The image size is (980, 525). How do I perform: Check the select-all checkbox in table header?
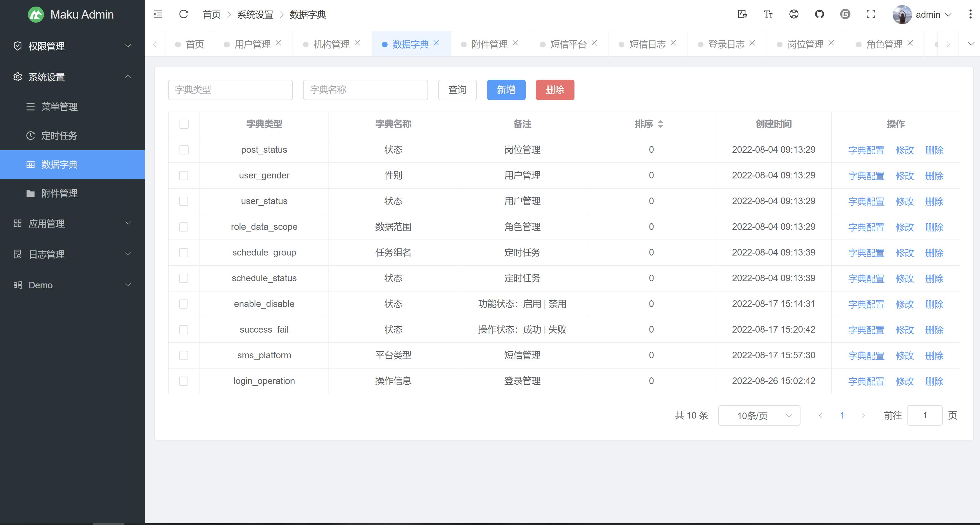tap(184, 124)
